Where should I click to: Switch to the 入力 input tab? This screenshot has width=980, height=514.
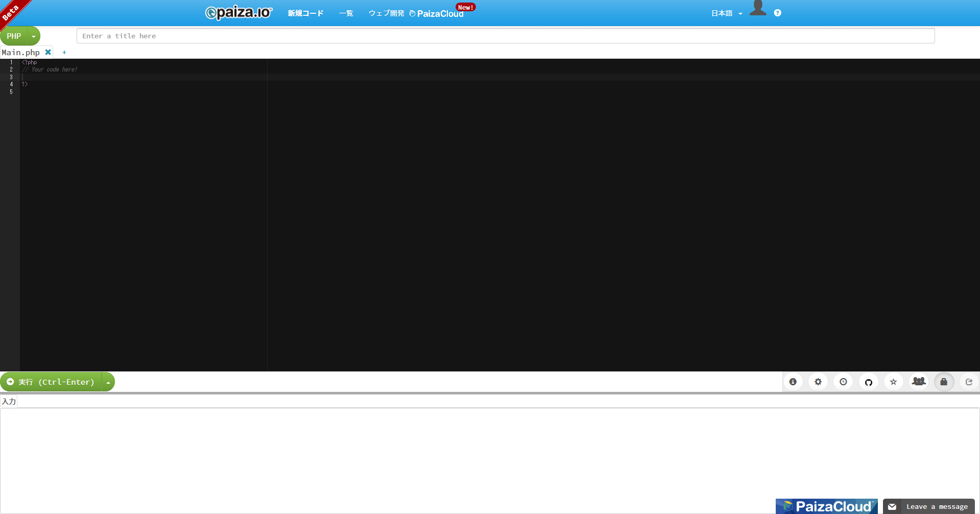[x=9, y=402]
